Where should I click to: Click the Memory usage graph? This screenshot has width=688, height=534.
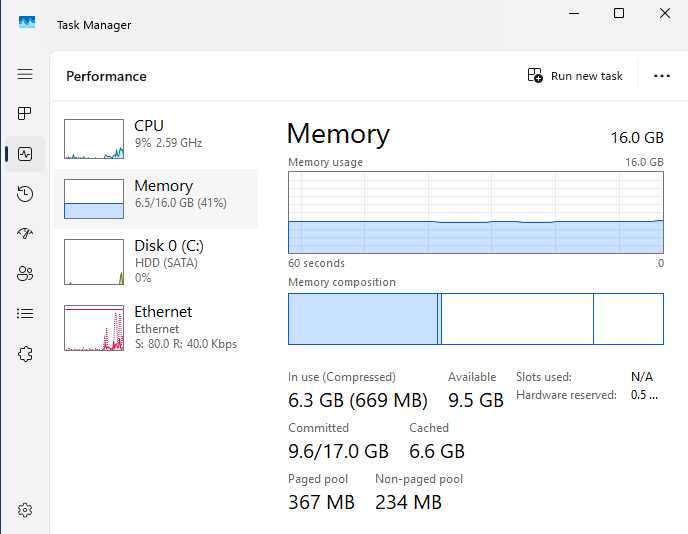click(x=475, y=212)
